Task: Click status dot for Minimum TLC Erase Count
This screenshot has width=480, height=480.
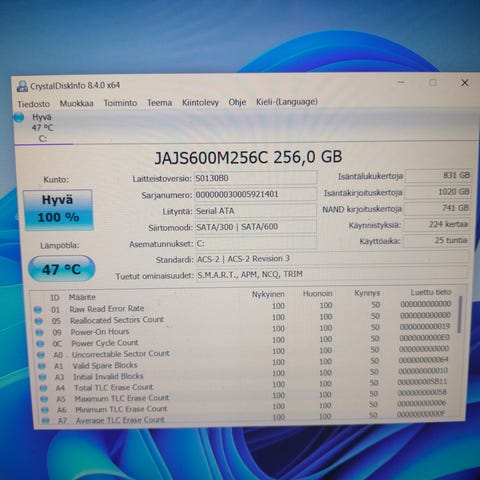Action: (x=45, y=410)
